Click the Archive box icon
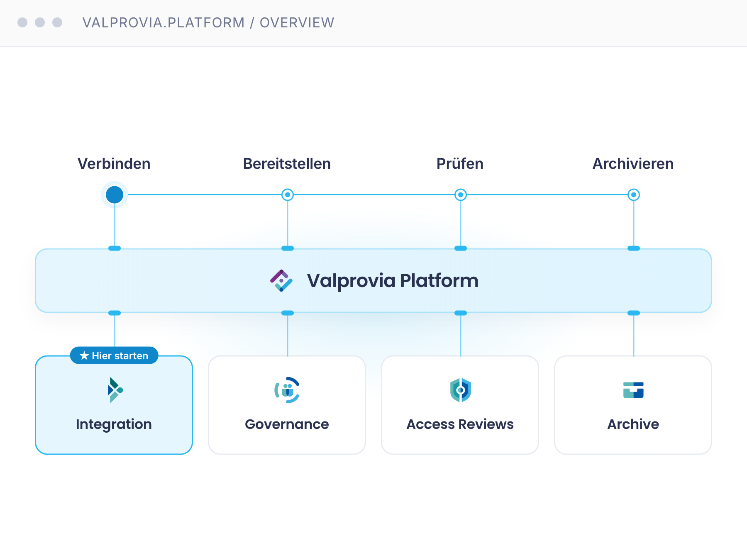 (633, 390)
